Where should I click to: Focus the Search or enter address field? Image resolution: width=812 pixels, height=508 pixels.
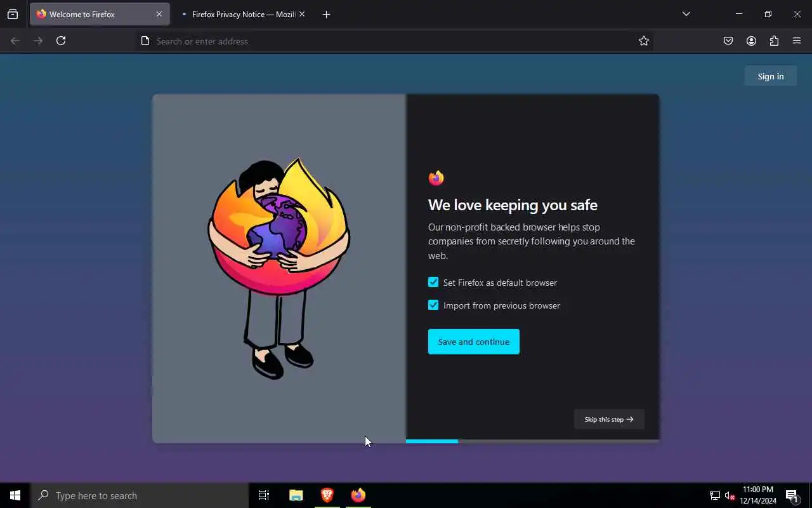click(393, 41)
